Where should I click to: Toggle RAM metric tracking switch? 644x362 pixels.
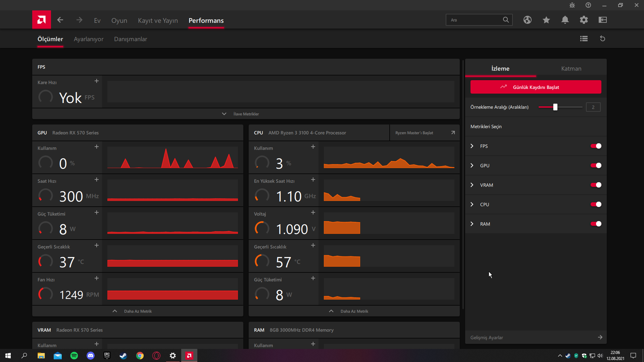click(x=596, y=224)
